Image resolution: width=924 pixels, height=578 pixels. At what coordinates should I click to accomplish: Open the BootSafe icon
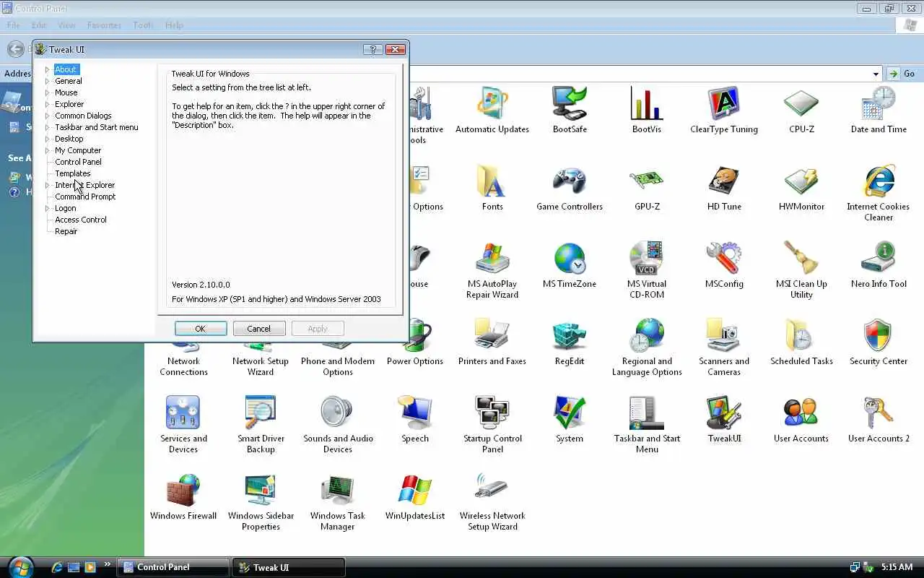[x=570, y=103]
